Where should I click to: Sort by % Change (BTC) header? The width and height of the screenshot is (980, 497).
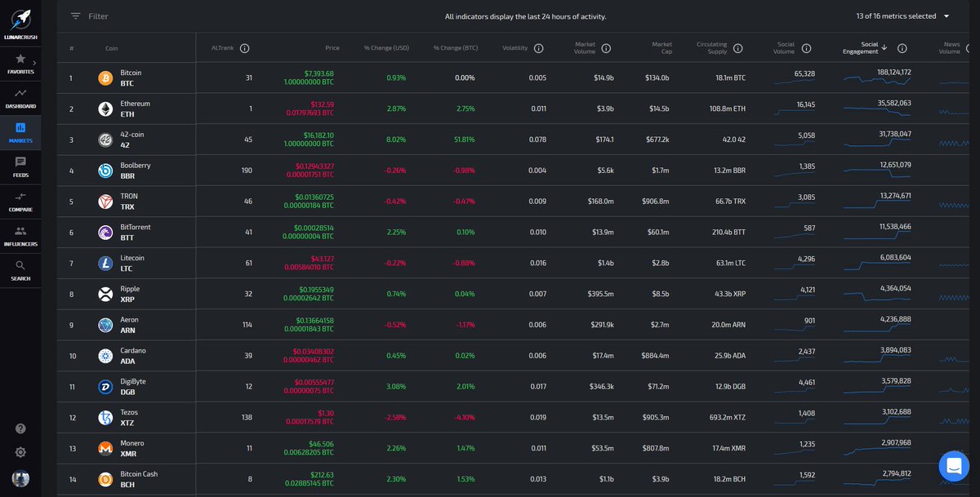click(456, 48)
